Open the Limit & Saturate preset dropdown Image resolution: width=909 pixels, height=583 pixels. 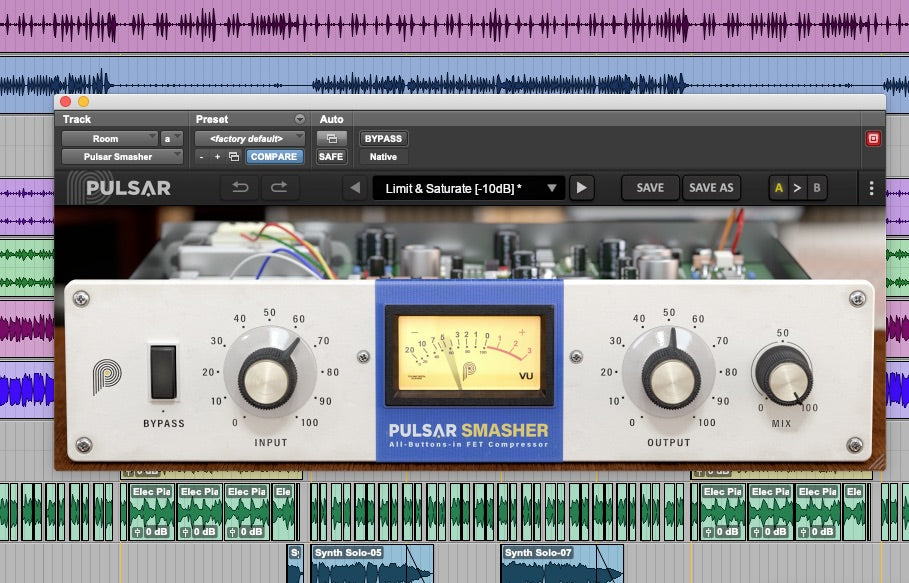tap(468, 188)
